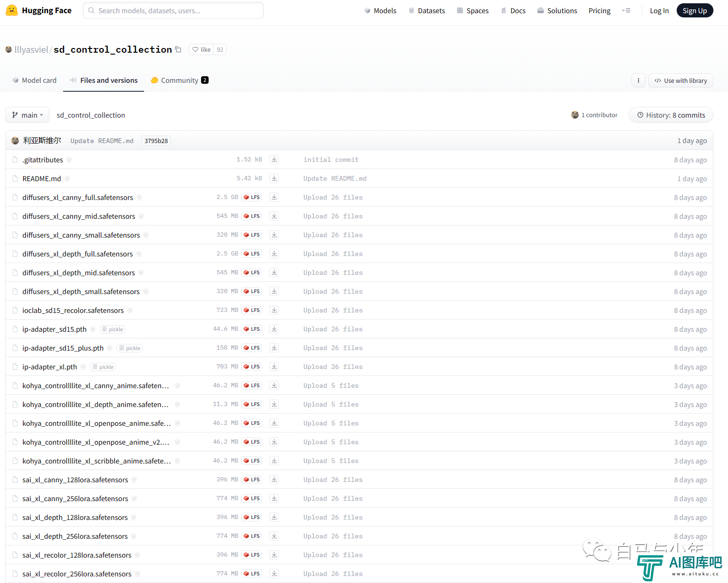This screenshot has width=728, height=583.
Task: Open commit hash 3795b28
Action: (x=156, y=141)
